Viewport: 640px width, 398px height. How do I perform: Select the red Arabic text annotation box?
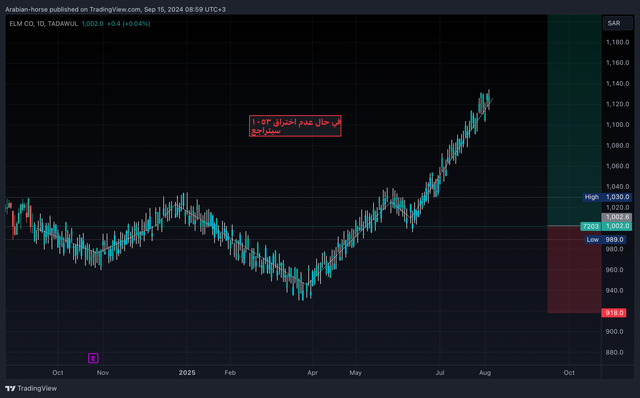295,126
